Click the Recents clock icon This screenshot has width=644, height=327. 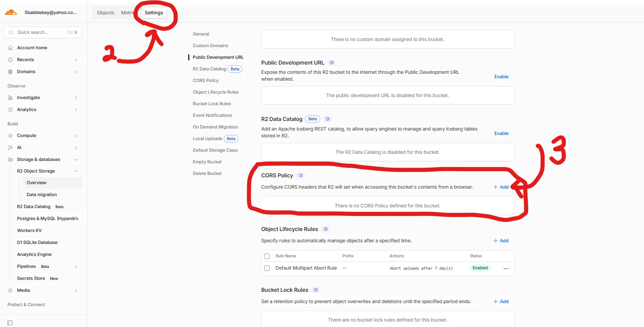(x=10, y=60)
